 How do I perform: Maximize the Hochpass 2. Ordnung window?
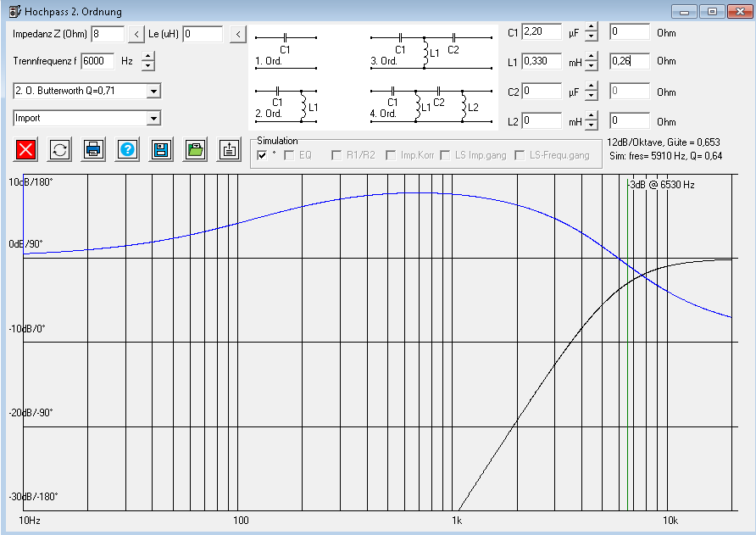(712, 11)
